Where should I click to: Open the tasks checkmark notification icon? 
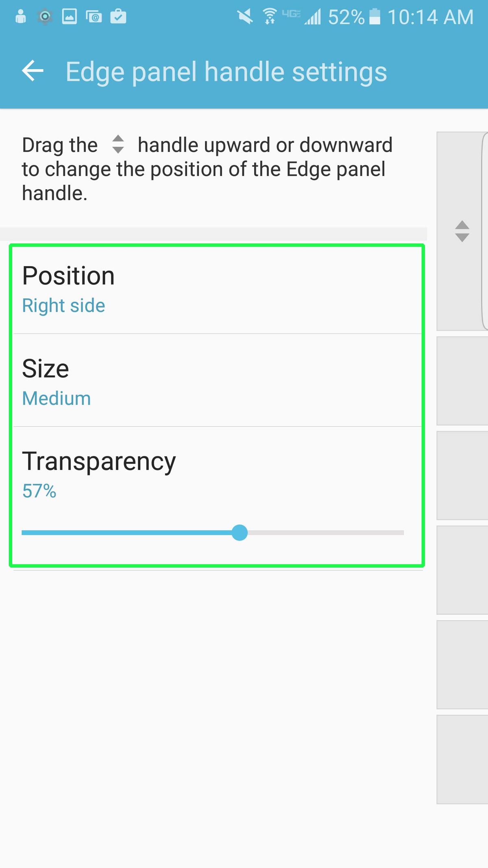coord(118,17)
